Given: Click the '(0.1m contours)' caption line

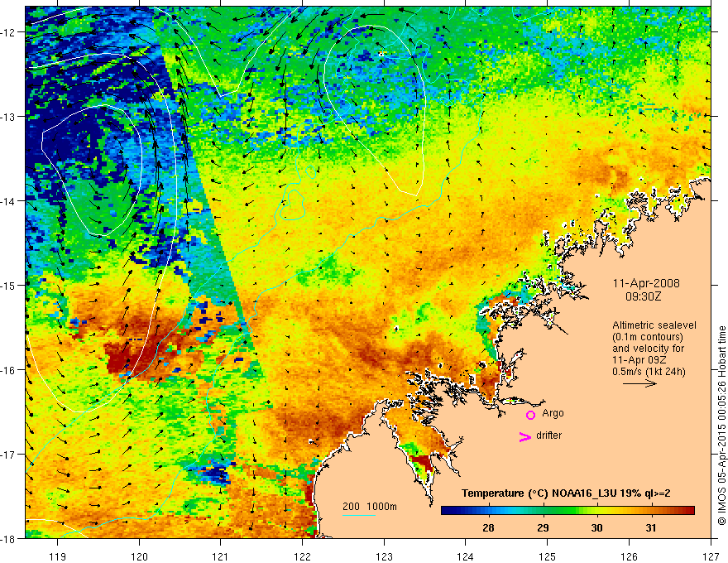Looking at the screenshot, I should tap(648, 337).
